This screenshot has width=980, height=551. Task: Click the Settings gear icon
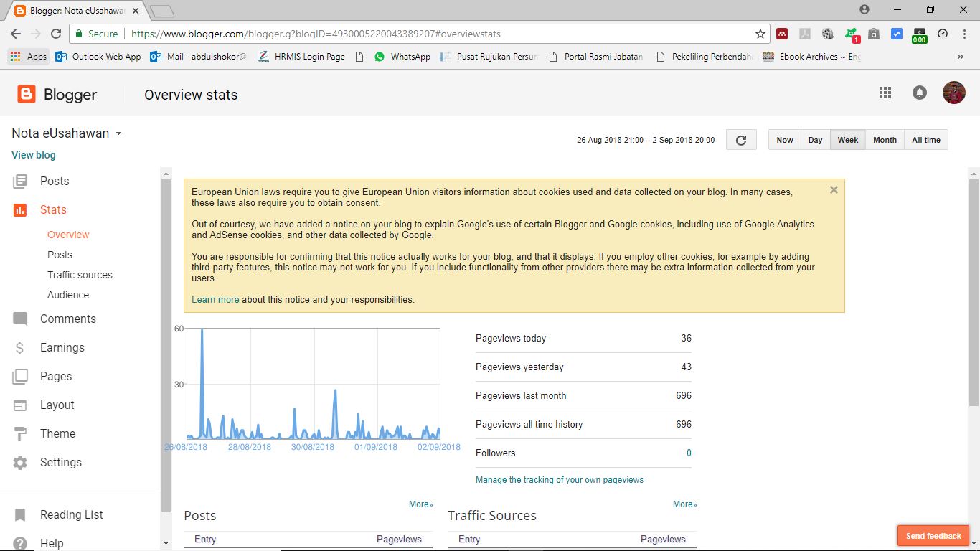click(x=20, y=463)
